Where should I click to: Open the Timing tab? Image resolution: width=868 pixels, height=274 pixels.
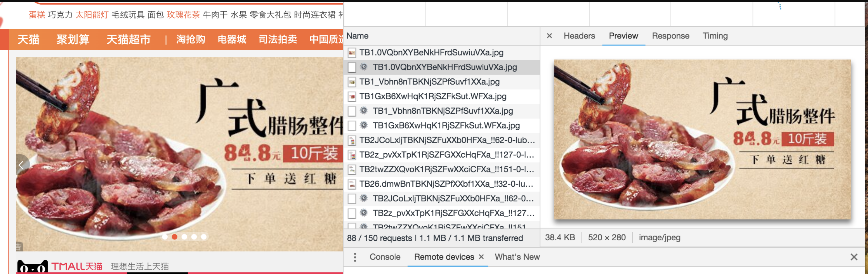(x=715, y=36)
